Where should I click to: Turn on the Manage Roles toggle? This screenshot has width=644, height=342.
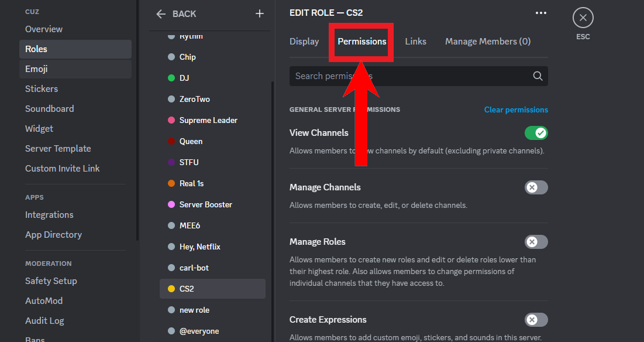(x=536, y=242)
